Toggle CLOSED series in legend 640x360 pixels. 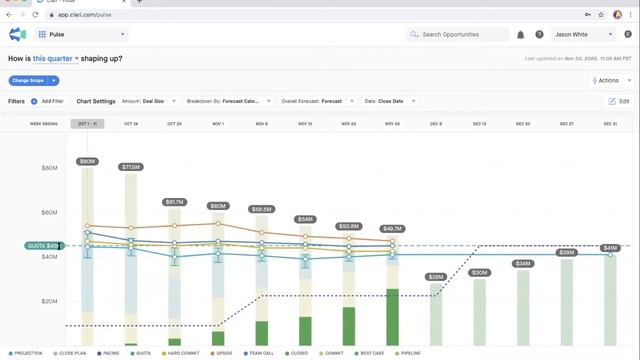tap(297, 353)
